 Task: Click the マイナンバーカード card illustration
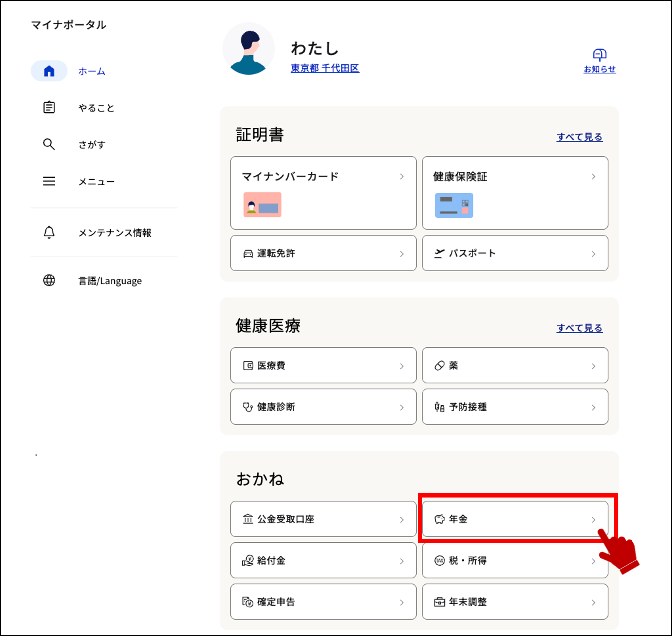(x=262, y=204)
